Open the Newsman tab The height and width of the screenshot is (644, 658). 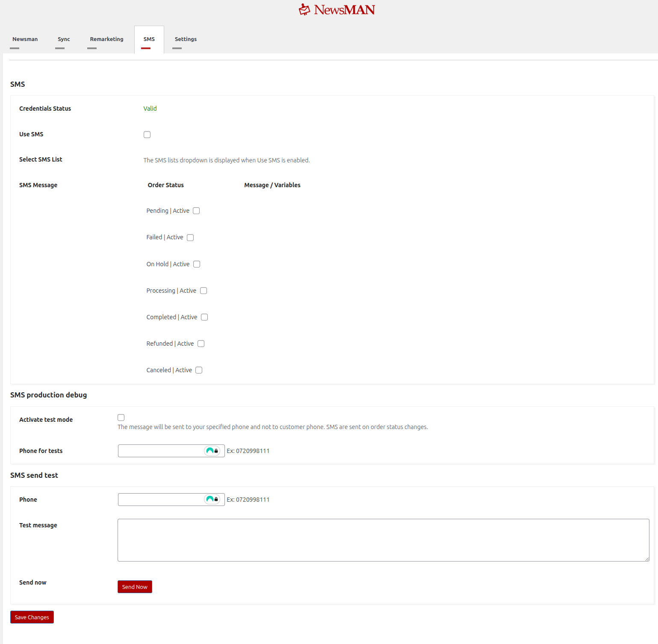[x=25, y=39]
